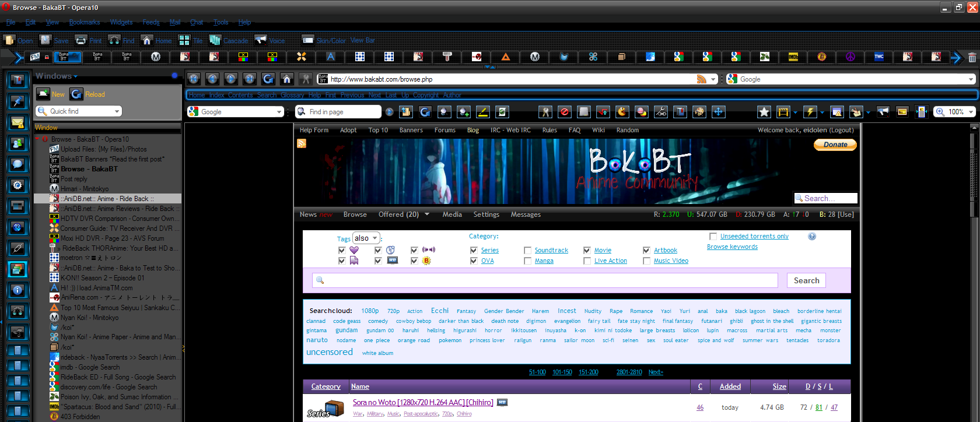Image resolution: width=980 pixels, height=422 pixels.
Task: Open the 100% zoom dropdown
Action: (x=971, y=111)
